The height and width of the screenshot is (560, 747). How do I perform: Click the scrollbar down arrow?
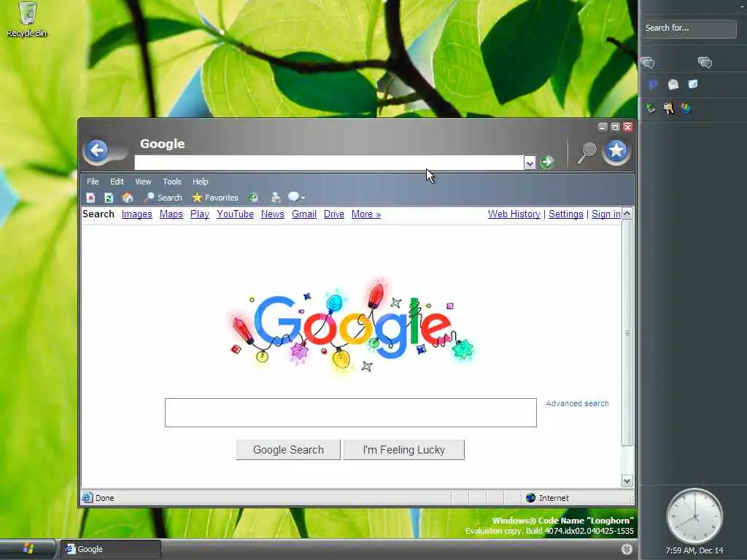[x=627, y=481]
